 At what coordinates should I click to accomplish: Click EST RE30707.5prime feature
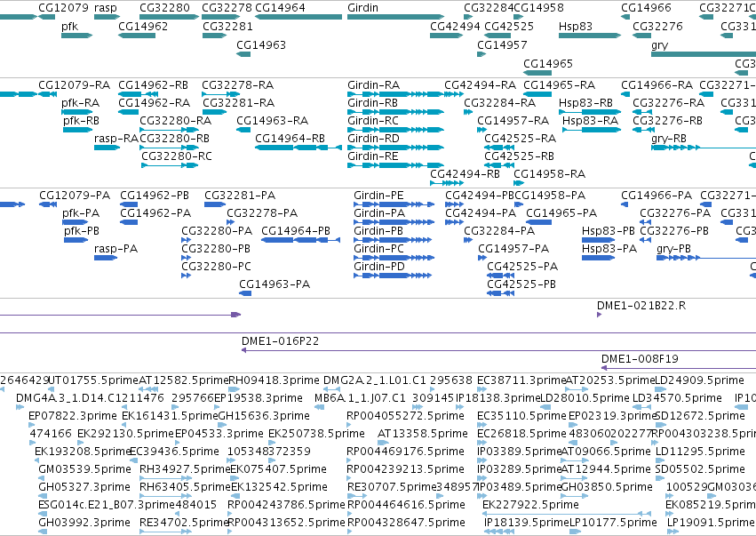point(357,496)
